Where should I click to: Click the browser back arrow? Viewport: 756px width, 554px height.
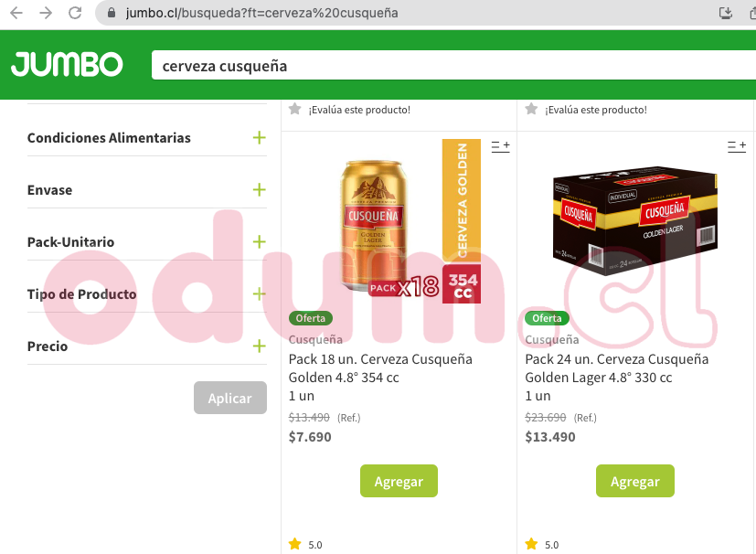point(16,13)
